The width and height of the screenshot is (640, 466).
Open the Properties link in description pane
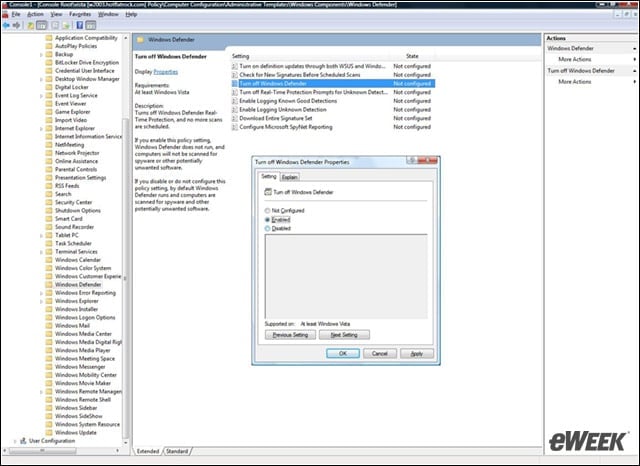(166, 72)
